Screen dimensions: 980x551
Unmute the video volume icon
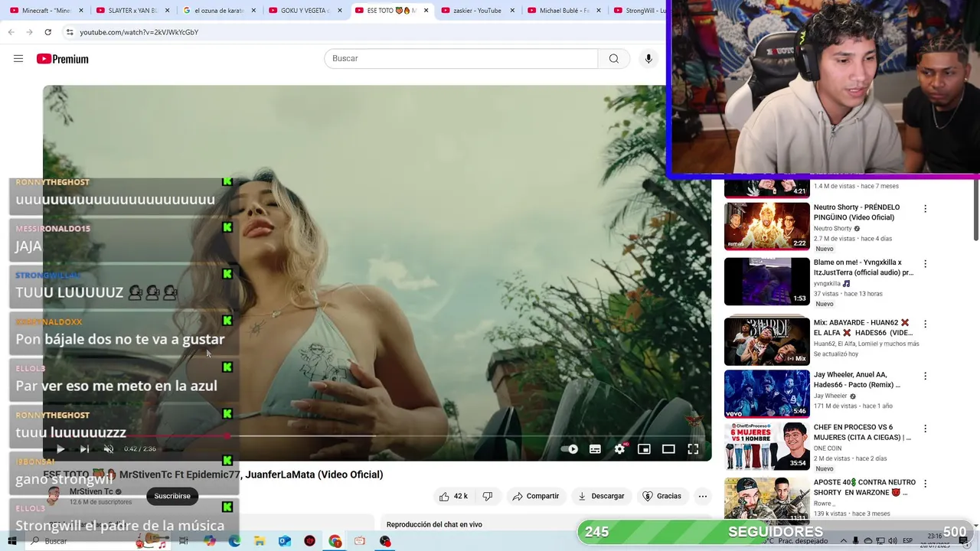tap(109, 449)
